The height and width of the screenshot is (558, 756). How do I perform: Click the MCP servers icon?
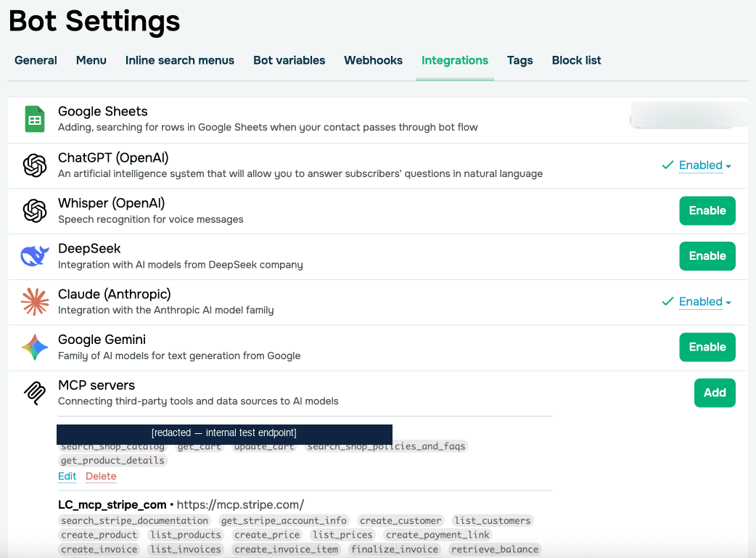click(x=35, y=393)
